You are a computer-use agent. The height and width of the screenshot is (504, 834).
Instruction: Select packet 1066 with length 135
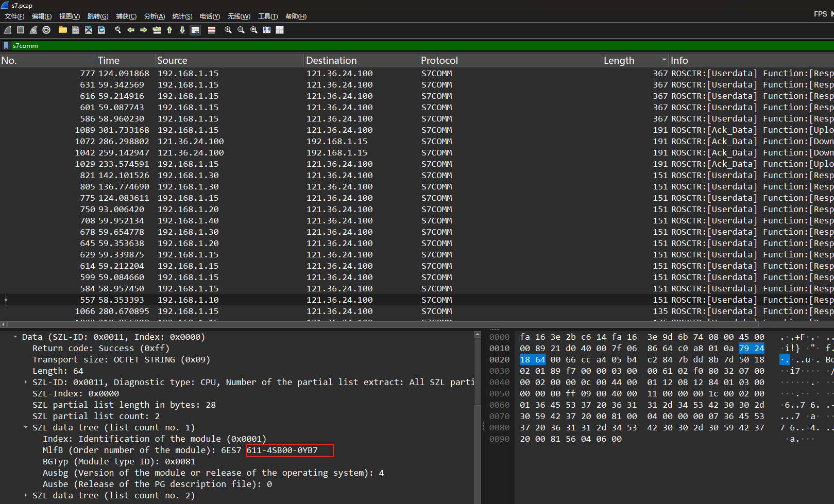point(417,311)
